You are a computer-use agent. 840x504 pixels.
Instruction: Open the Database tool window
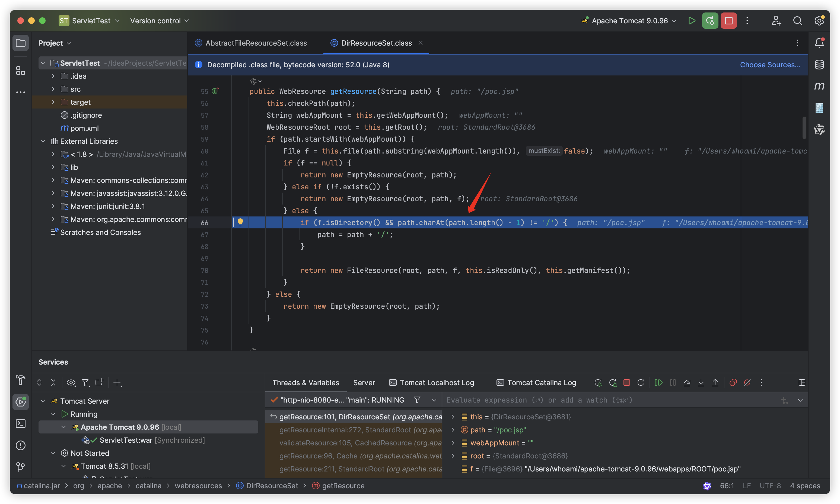point(819,65)
